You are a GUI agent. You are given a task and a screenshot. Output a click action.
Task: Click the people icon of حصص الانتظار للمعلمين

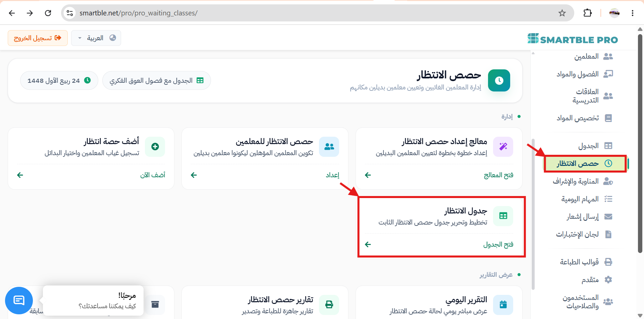[x=329, y=146]
